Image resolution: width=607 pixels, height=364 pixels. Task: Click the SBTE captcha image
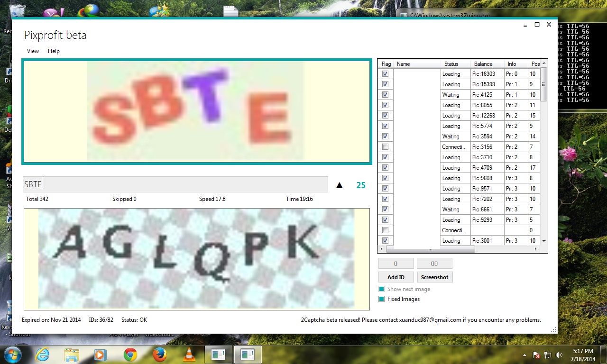coord(196,111)
